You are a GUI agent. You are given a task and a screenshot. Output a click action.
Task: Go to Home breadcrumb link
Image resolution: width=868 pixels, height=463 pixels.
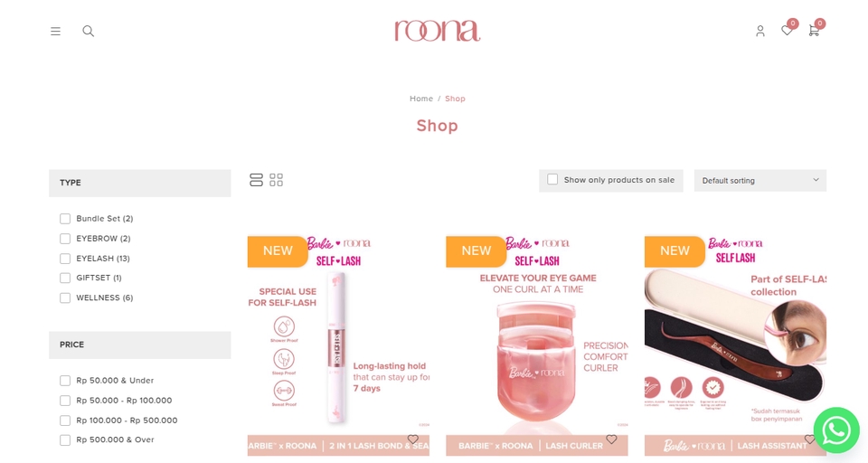click(x=421, y=99)
